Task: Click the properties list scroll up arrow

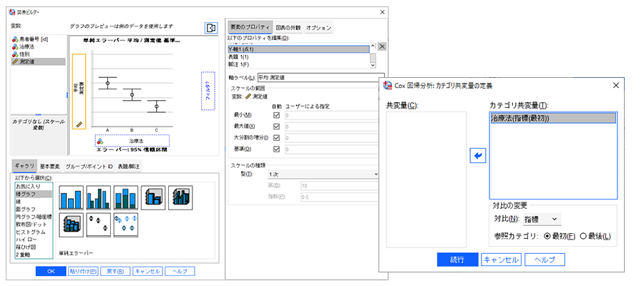Action: click(x=373, y=46)
